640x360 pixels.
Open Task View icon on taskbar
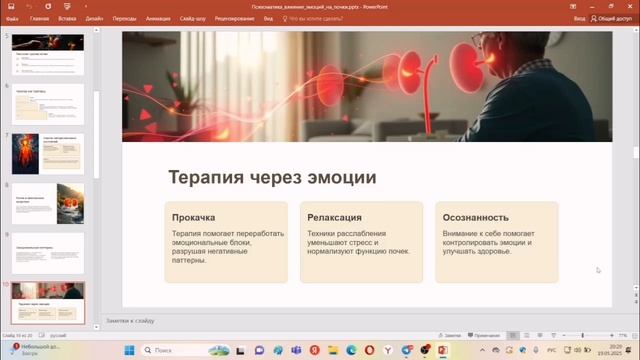(x=240, y=350)
